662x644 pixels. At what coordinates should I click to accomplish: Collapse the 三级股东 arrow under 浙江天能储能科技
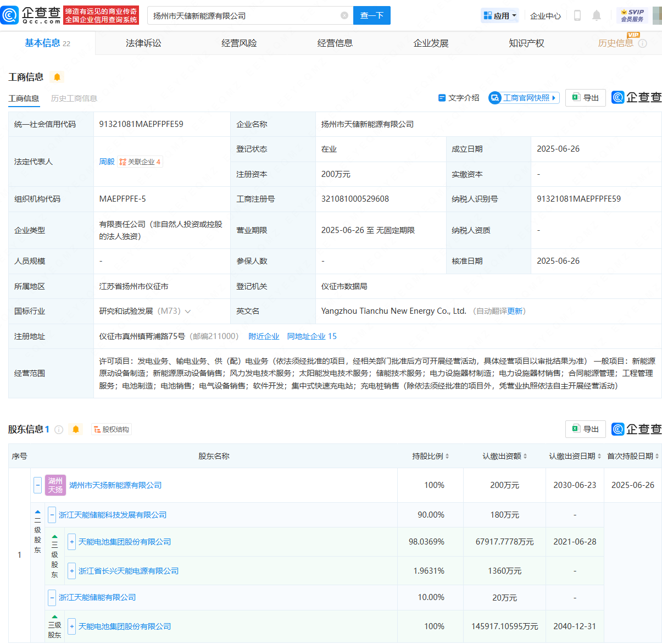pyautogui.click(x=54, y=536)
